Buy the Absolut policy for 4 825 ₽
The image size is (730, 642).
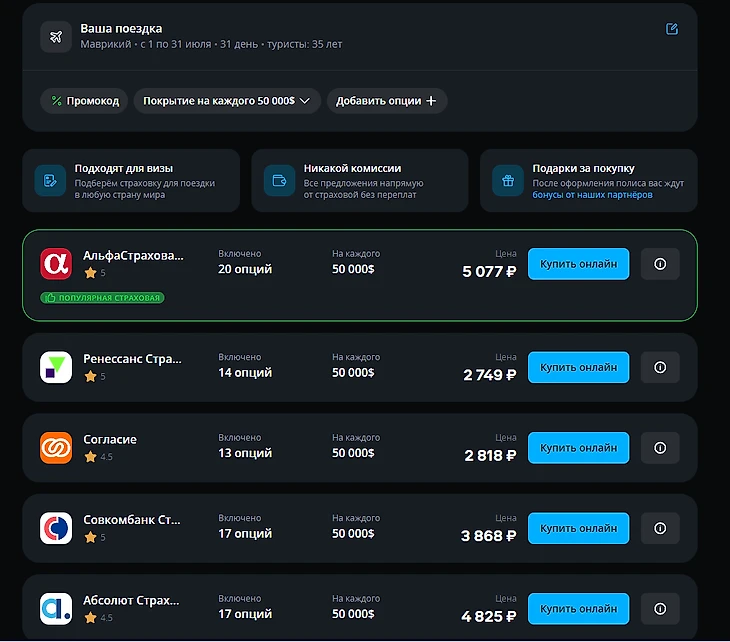(578, 608)
